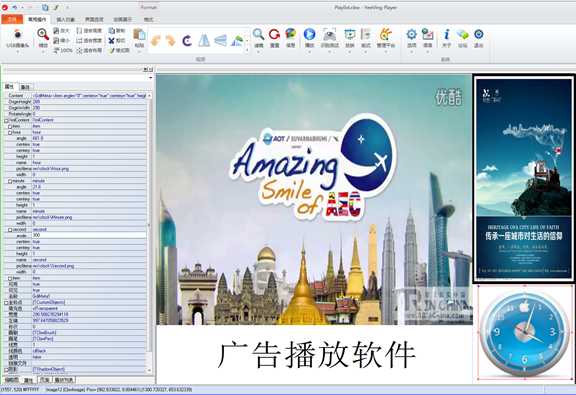
Task: Open the panel dropdown arrow above the grid
Action: 150,78
